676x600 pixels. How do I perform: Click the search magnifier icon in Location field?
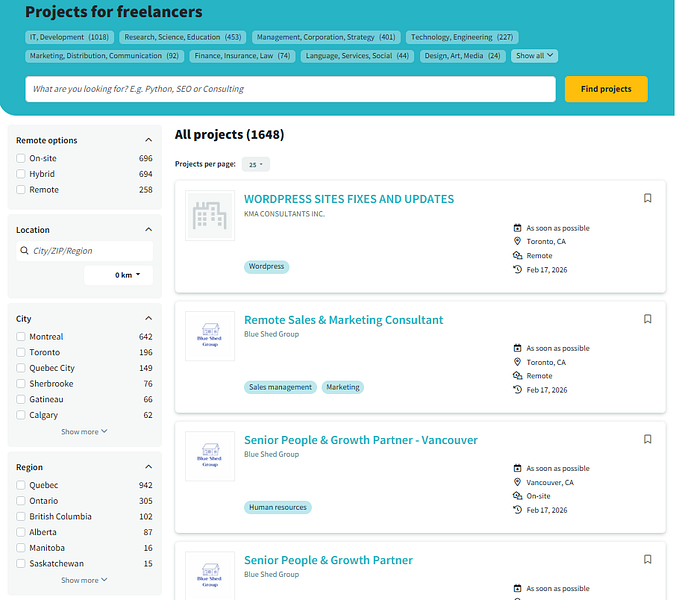point(24,250)
